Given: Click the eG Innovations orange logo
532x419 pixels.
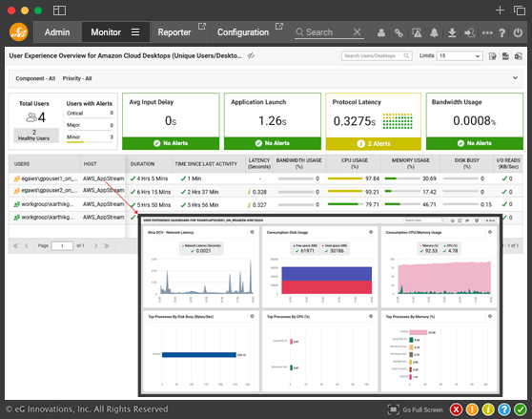Looking at the screenshot, I should 18,31.
